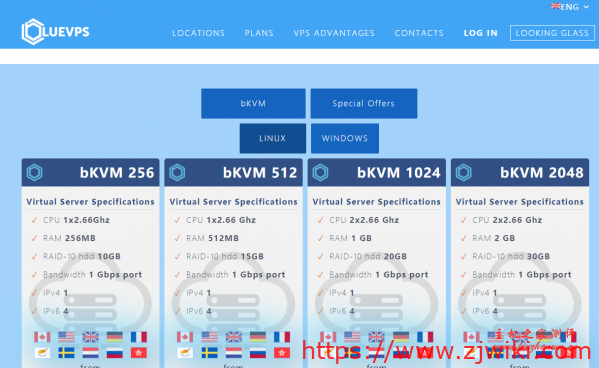Select Sweden flag on bKVM 256 card
The width and height of the screenshot is (599, 368).
tap(66, 353)
